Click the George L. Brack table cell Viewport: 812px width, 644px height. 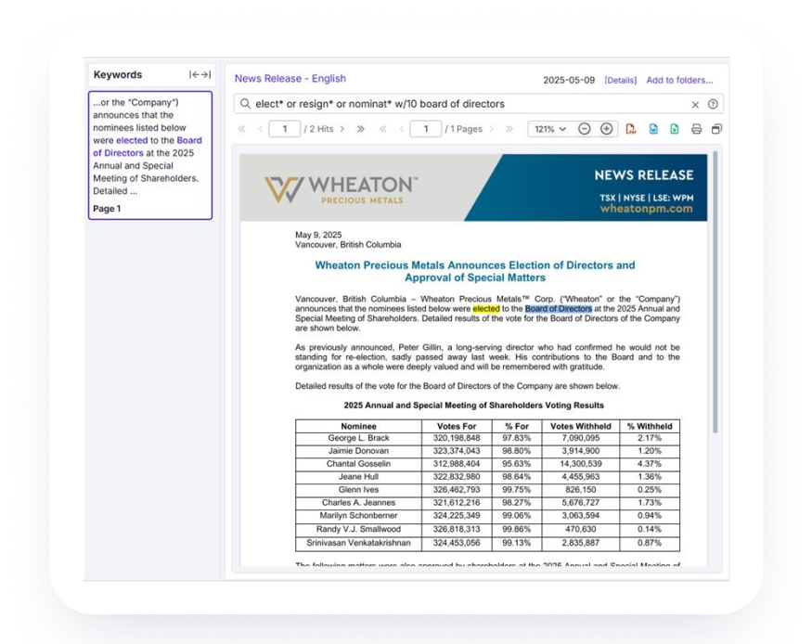pos(358,438)
